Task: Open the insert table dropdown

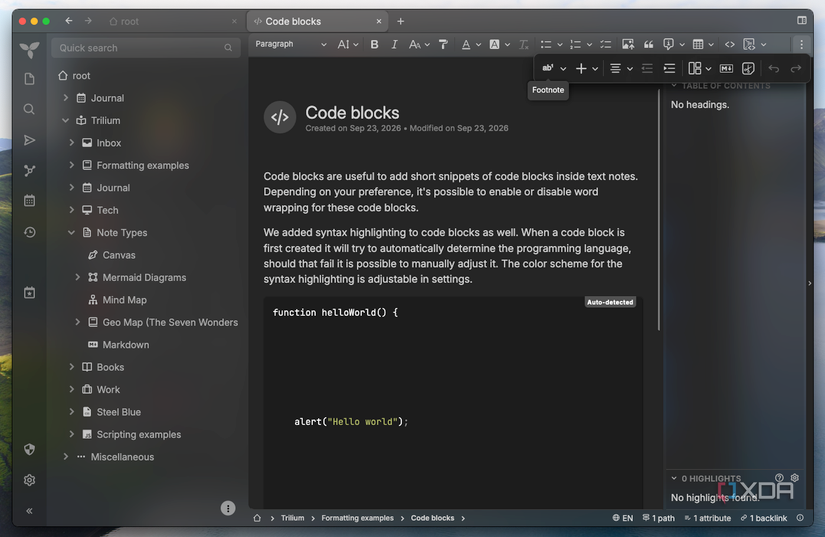Action: [x=703, y=45]
